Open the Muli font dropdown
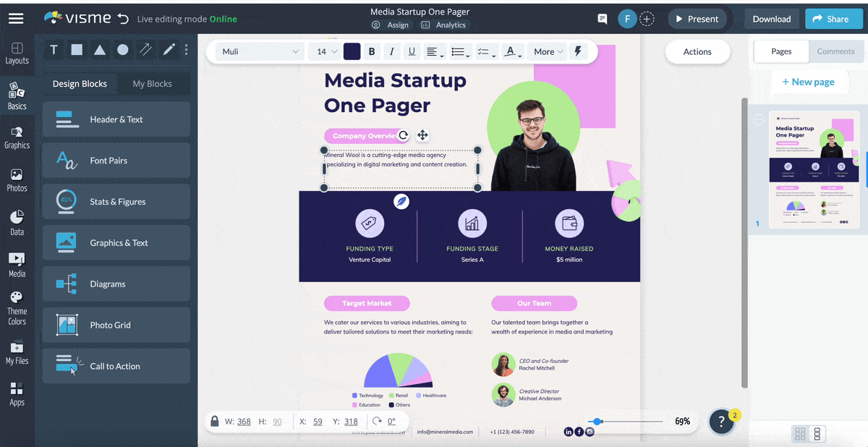 click(260, 51)
